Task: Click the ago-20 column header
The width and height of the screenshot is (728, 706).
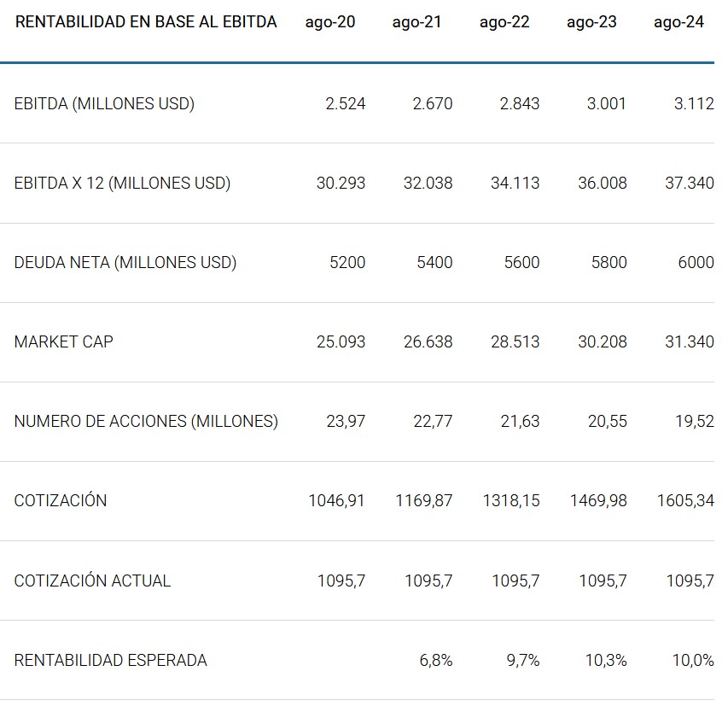Action: [x=330, y=22]
